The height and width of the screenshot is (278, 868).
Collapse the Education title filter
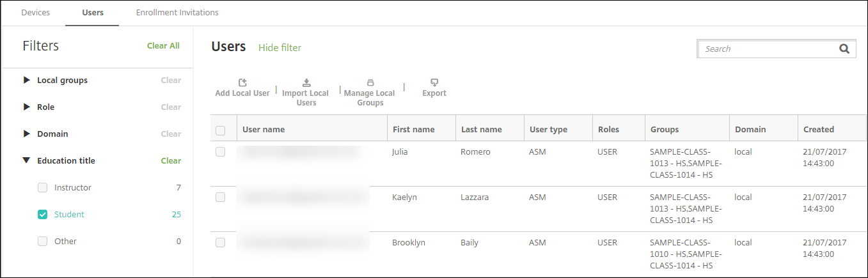pyautogui.click(x=27, y=161)
